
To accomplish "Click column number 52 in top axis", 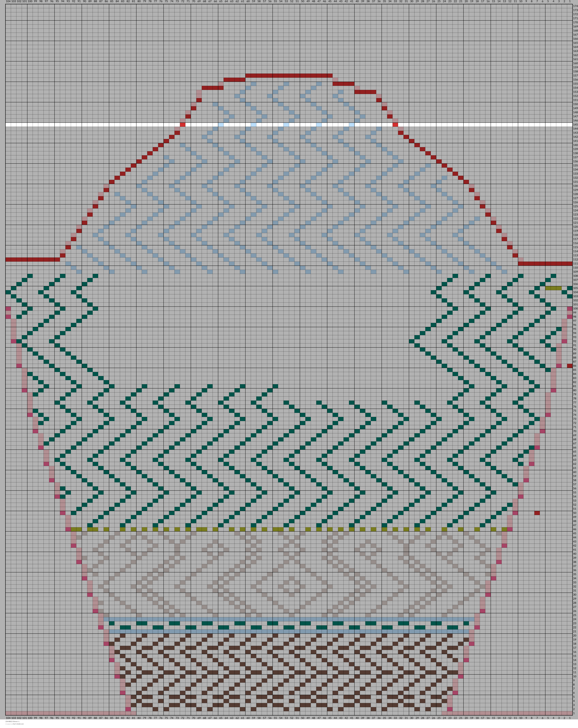I will tap(292, 2).
